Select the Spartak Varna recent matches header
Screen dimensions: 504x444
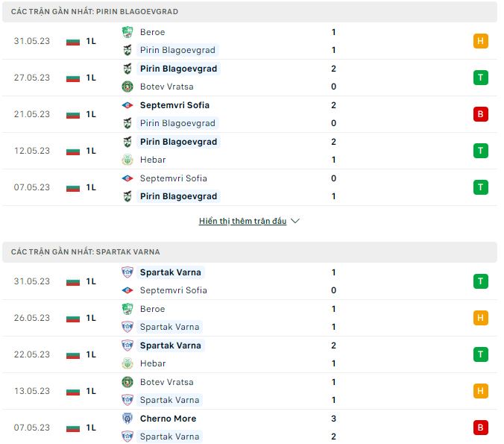point(86,252)
